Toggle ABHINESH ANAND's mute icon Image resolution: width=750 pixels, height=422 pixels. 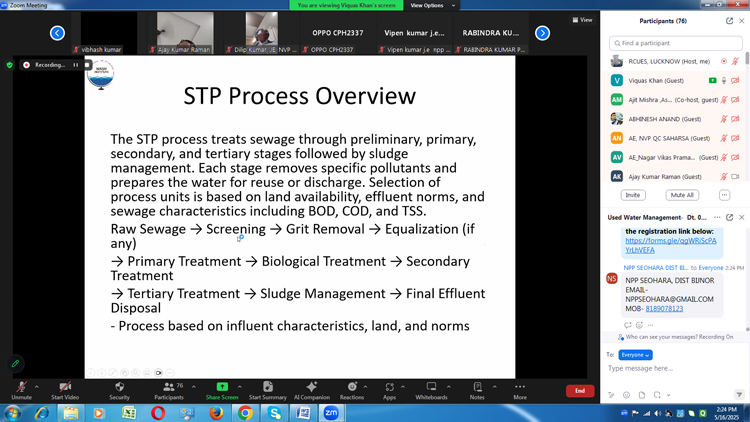tap(724, 119)
